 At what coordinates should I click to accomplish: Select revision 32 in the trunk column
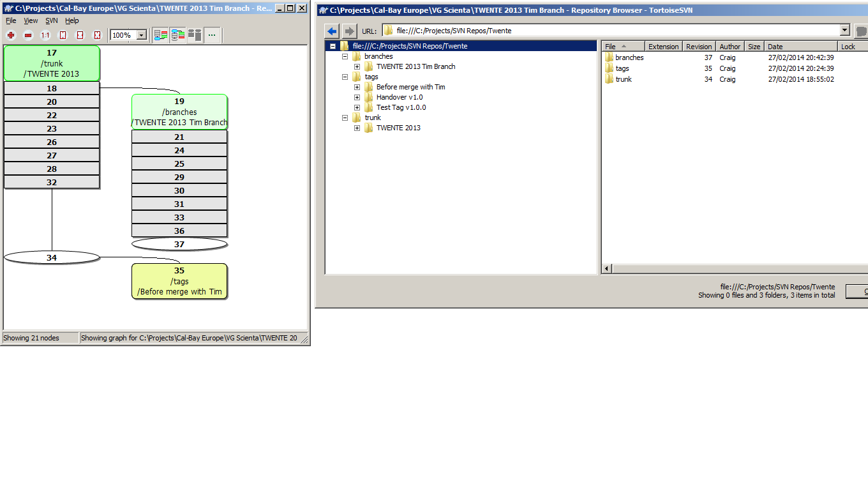tap(52, 182)
